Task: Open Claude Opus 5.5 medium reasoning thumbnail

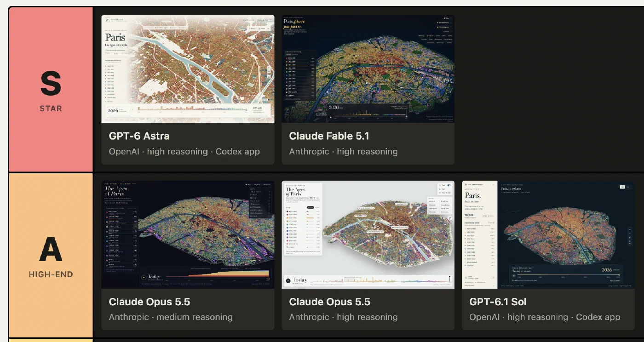Action: click(188, 234)
